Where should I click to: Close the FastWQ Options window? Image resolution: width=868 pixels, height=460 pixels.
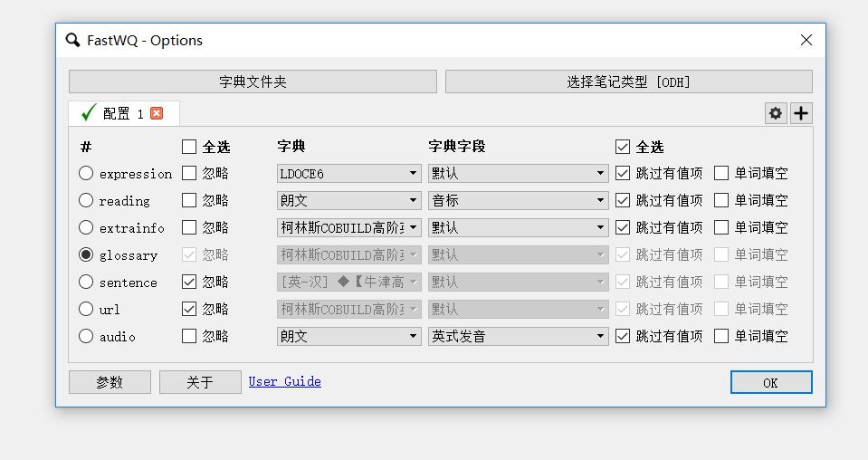(x=806, y=40)
